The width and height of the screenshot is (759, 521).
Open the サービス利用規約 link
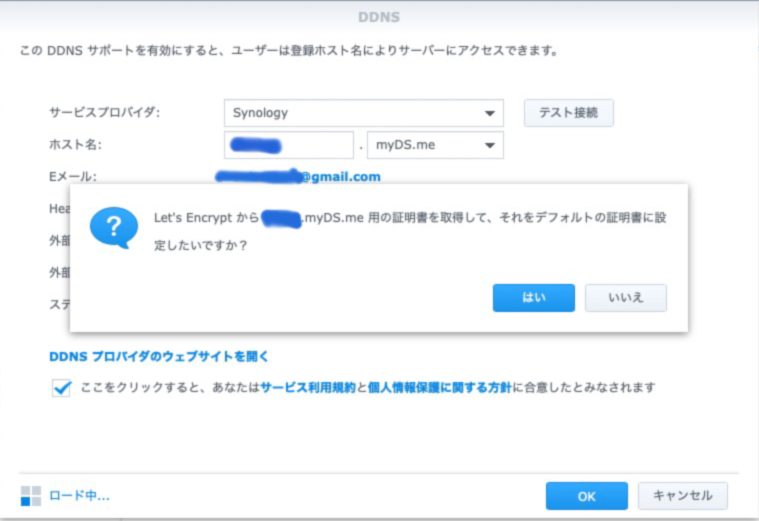(308, 387)
